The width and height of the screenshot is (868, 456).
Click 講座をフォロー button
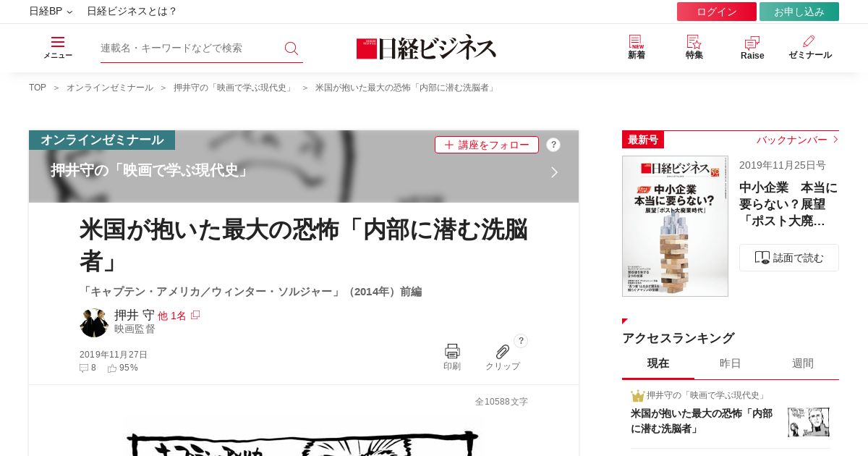click(x=487, y=145)
